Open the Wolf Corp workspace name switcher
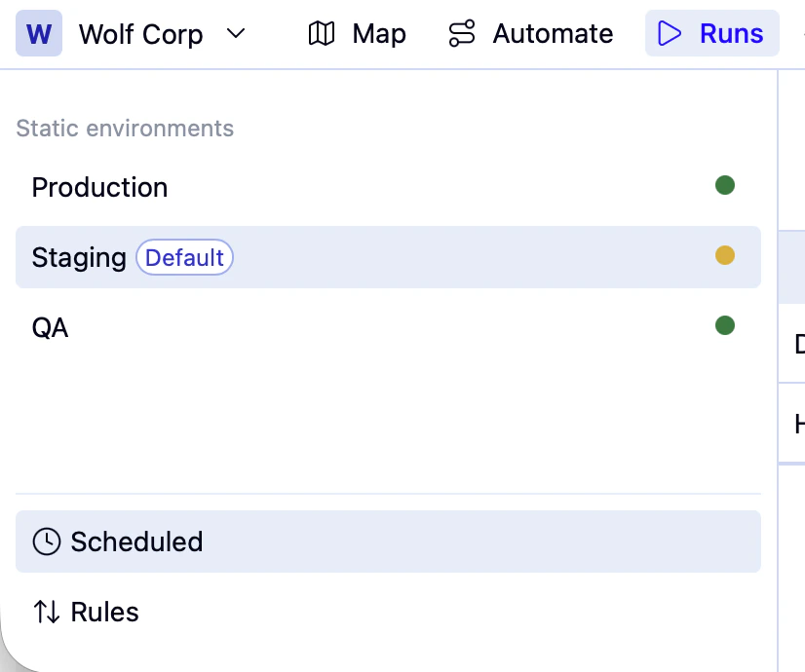The width and height of the screenshot is (805, 672). (x=140, y=34)
